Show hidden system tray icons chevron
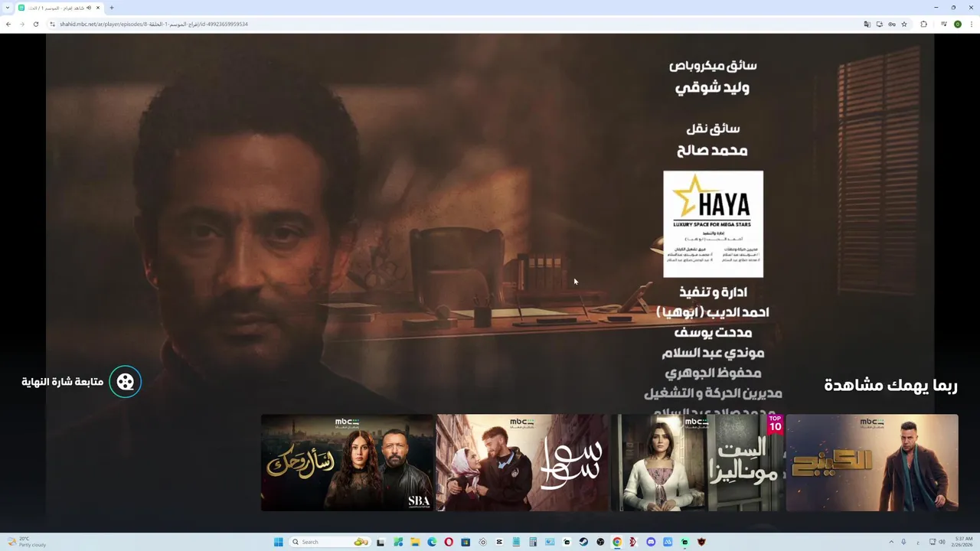Screen dimensions: 980x551 click(891, 542)
